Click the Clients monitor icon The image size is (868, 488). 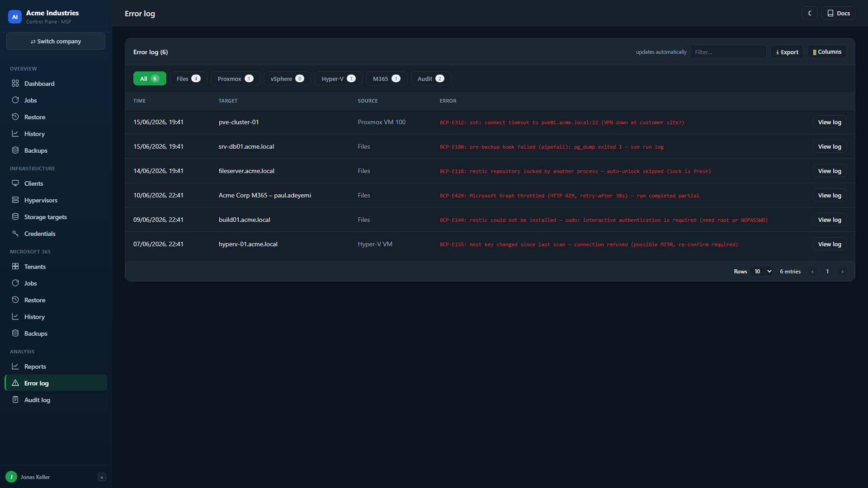[x=15, y=183]
